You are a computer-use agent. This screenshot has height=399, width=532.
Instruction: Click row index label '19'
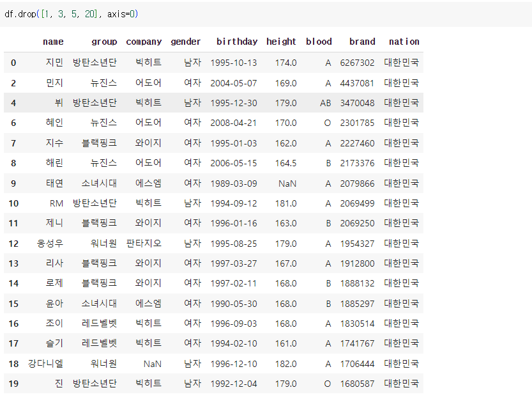pyautogui.click(x=13, y=384)
